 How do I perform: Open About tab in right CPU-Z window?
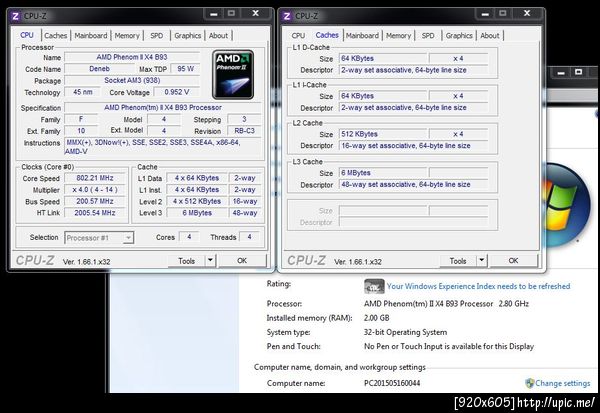[x=489, y=36]
